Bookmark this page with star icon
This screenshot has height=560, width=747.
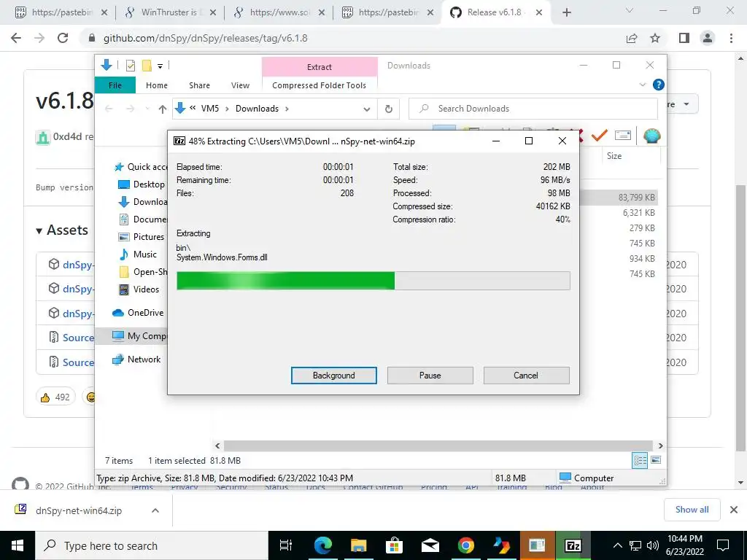point(655,38)
